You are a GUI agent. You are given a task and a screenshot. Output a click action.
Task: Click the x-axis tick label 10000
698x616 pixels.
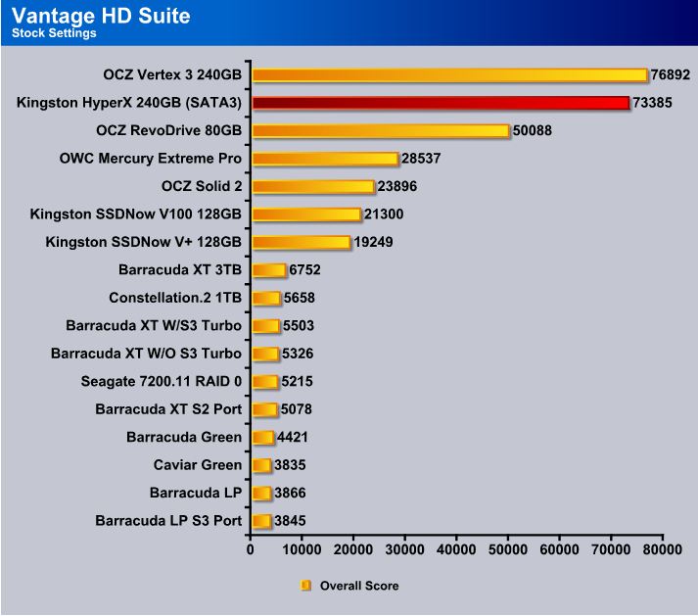302,549
